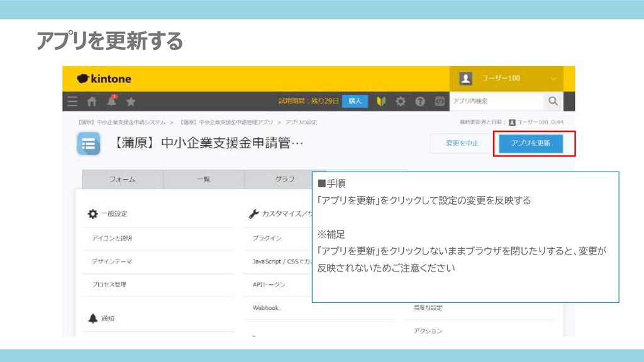Open the hamburger menu icon

tap(72, 101)
